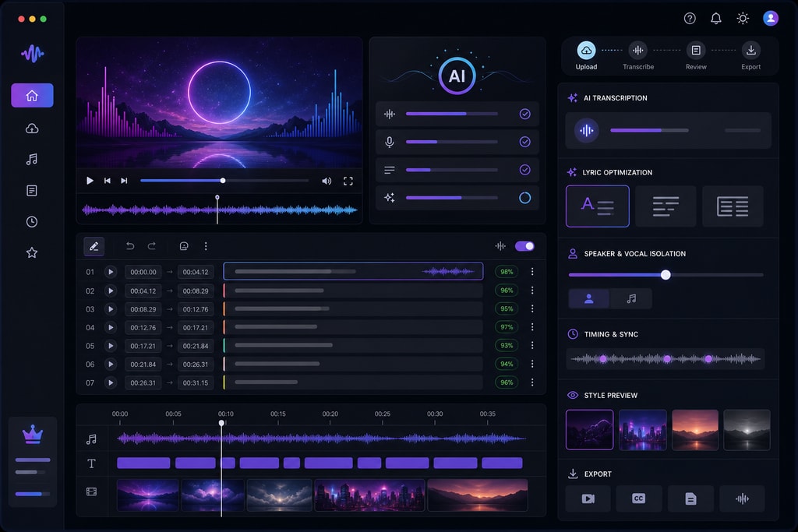
Task: Select the staggered lines lyric layout
Action: point(666,206)
